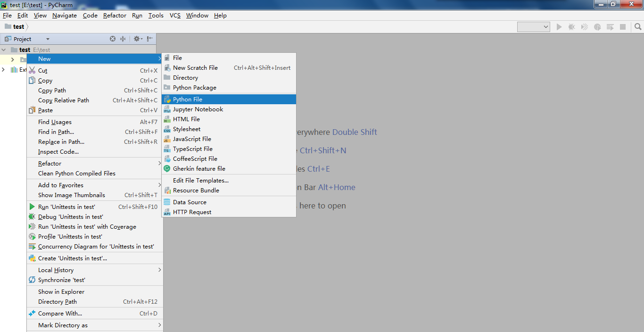Screen dimensions: 644x332
Task: Click the Paste clipboard icon
Action: (32, 110)
